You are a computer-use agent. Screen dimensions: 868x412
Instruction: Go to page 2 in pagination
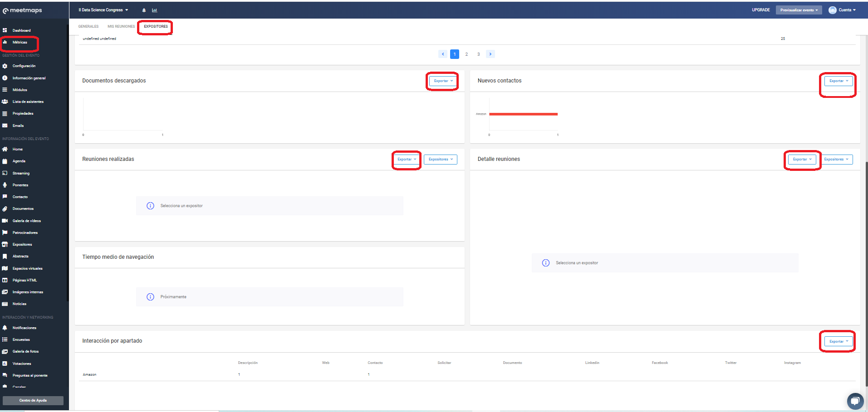(466, 54)
